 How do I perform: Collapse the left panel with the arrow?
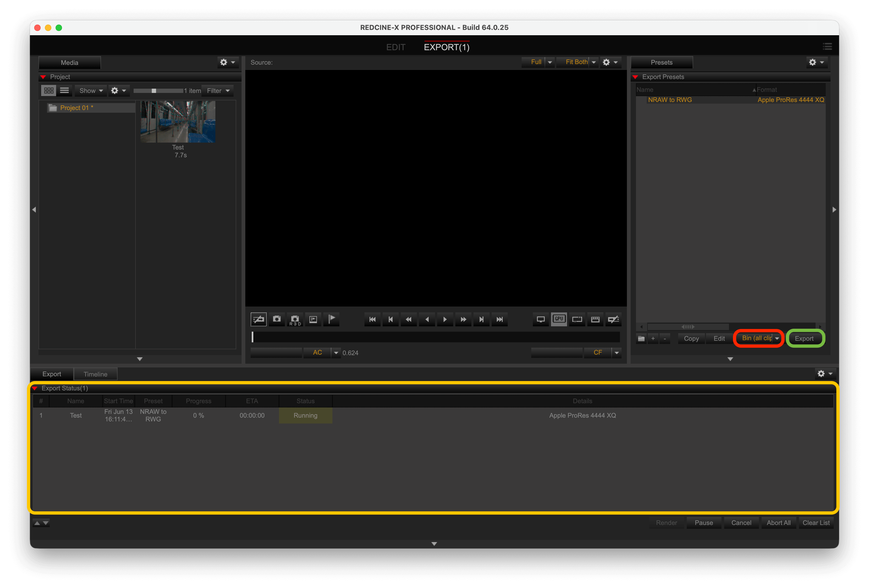click(x=34, y=210)
